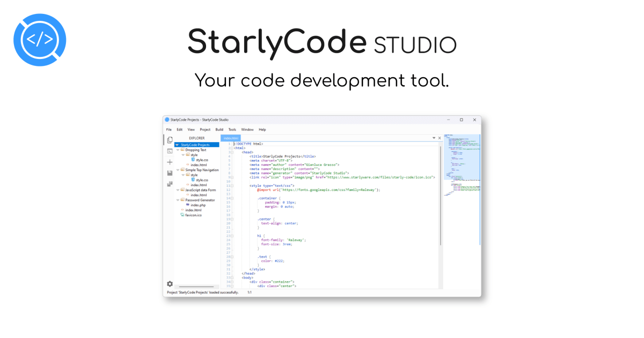The height and width of the screenshot is (338, 644).
Task: Select StarlyCode Projects root in Explorer
Action: (195, 145)
